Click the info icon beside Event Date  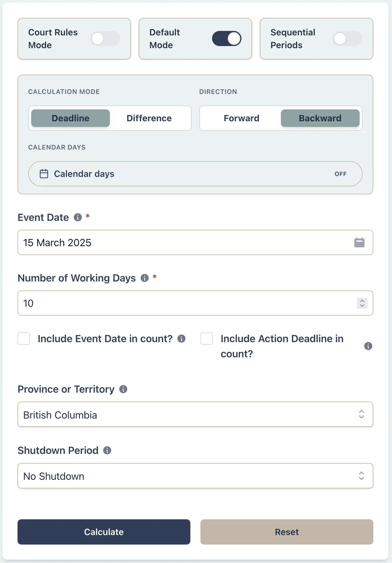click(x=78, y=217)
